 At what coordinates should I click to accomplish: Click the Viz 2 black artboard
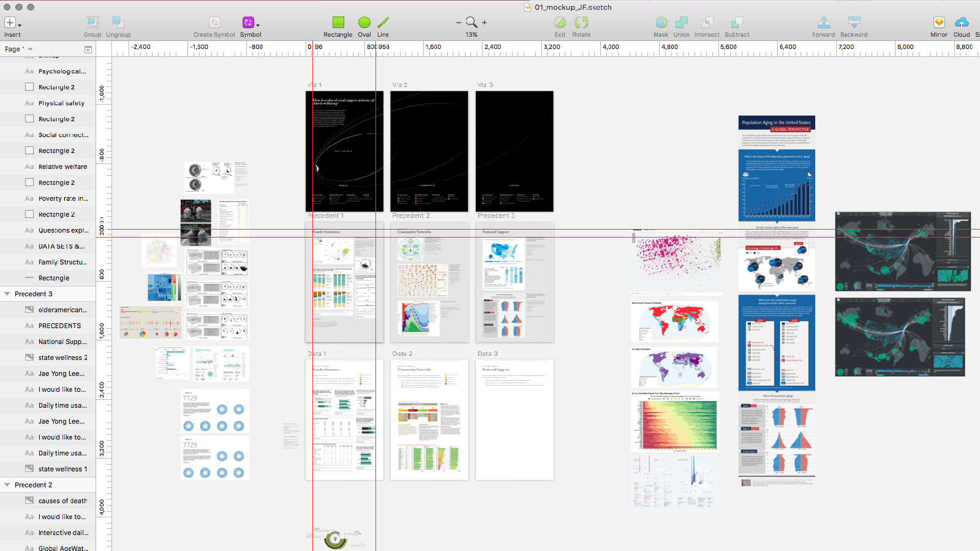coord(429,151)
